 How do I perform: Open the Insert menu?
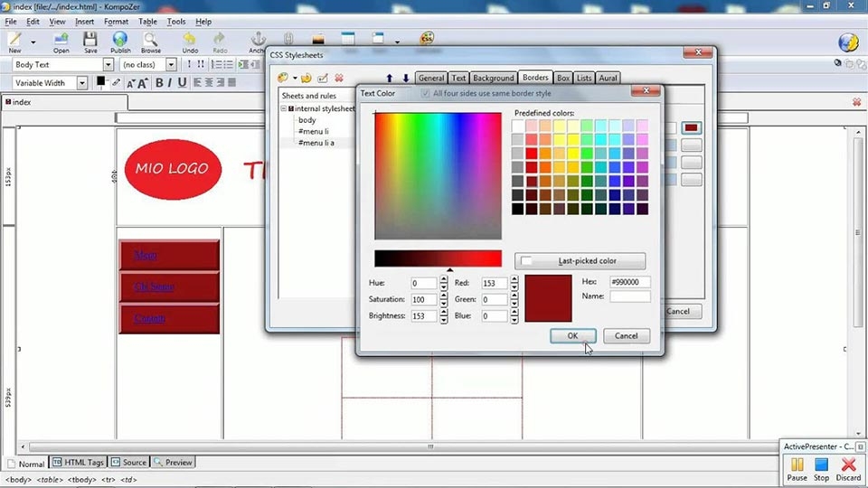(85, 22)
